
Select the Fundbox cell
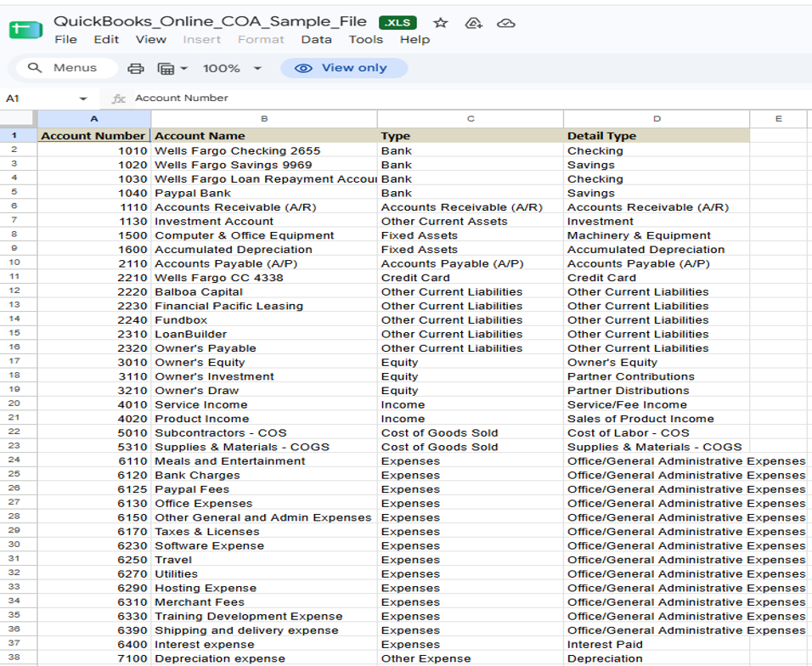(x=264, y=320)
